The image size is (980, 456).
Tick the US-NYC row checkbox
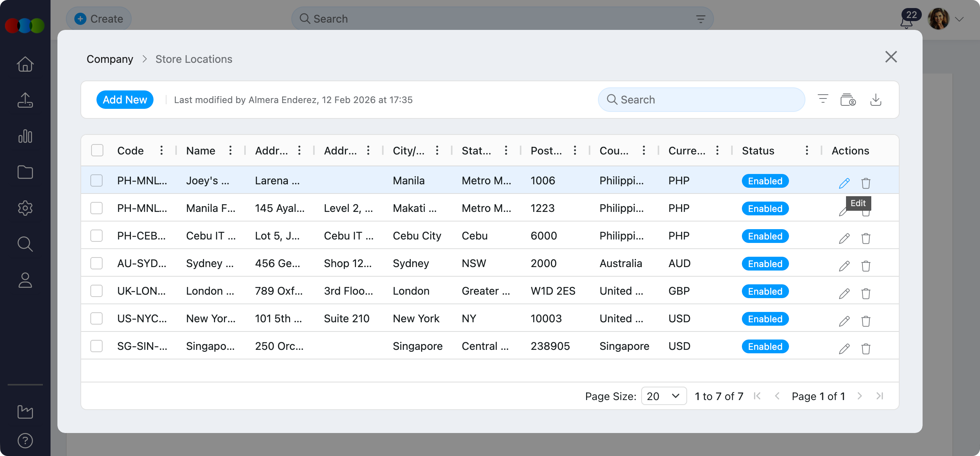tap(96, 318)
